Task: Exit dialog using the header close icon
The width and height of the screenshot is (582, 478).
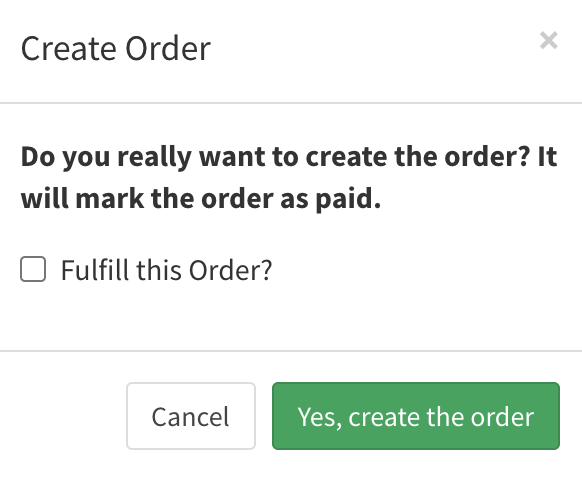Action: pyautogui.click(x=549, y=40)
